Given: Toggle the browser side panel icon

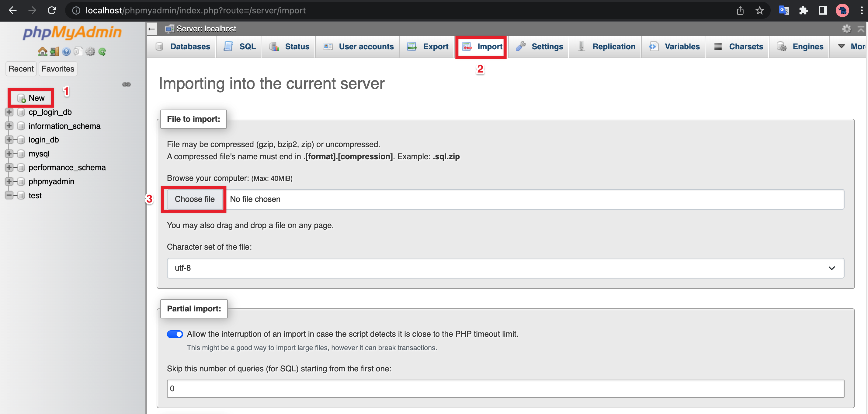Looking at the screenshot, I should (x=823, y=10).
